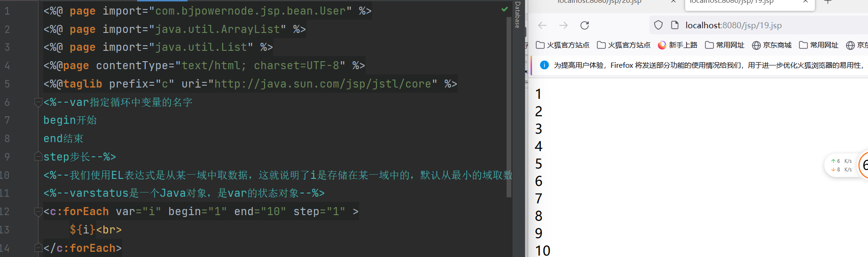Viewport: 868px width, 257px height.
Task: Click fold marker at closing /c:forEach tag
Action: pyautogui.click(x=39, y=248)
